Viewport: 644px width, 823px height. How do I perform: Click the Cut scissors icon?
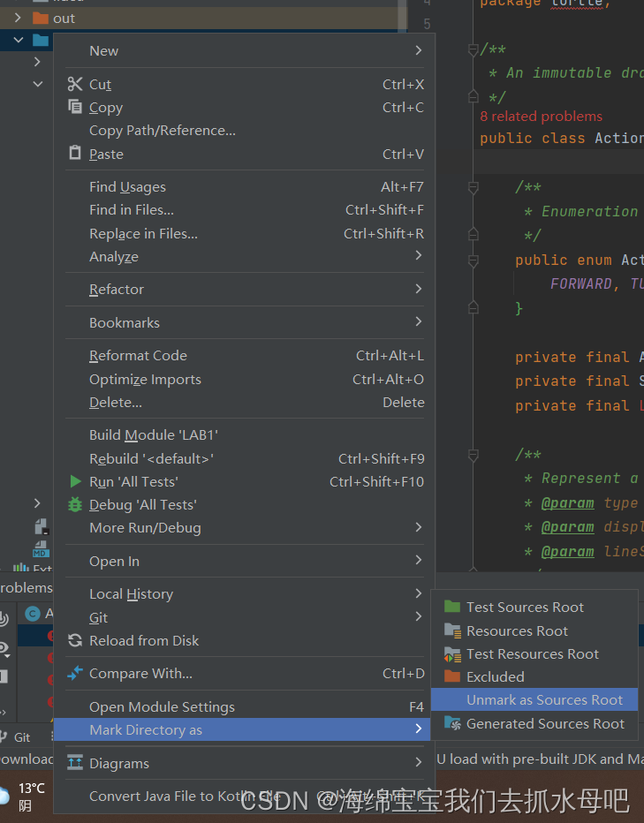tap(75, 84)
